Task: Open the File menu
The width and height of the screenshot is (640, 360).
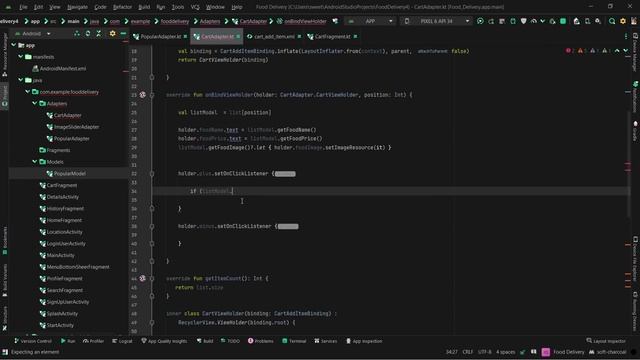Action: (x=23, y=7)
